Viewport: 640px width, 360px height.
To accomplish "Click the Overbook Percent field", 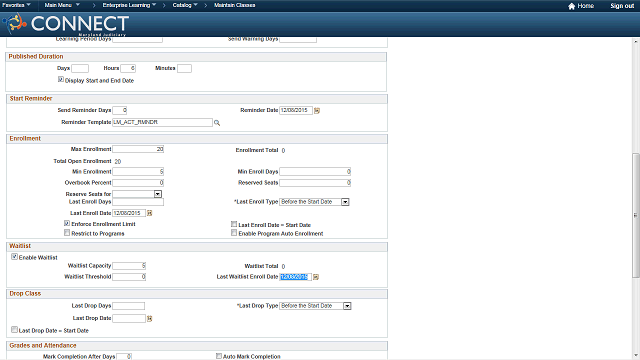I will [x=138, y=183].
